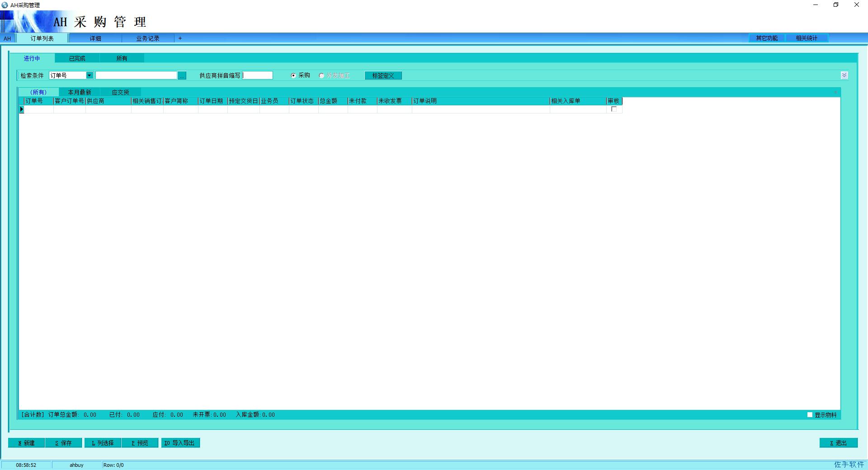Click the 订单号 column header
Viewport: 868px width, 470px height.
[39, 101]
